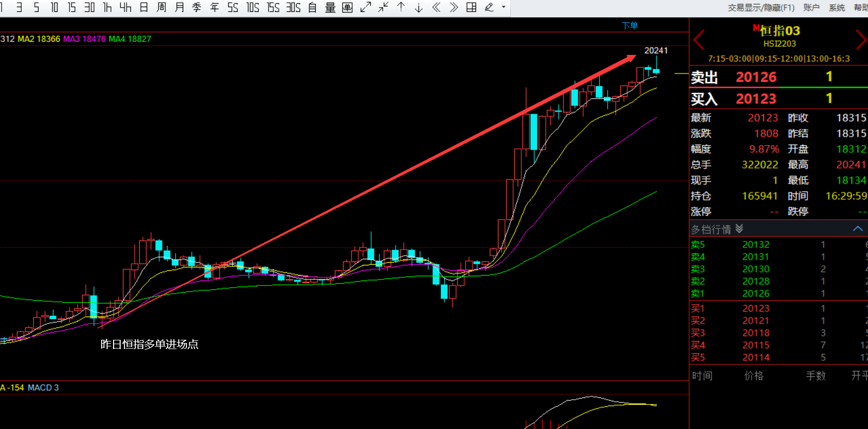Expand the 多档行情 depth section
Viewport: 868px width, 429px height.
click(x=739, y=229)
